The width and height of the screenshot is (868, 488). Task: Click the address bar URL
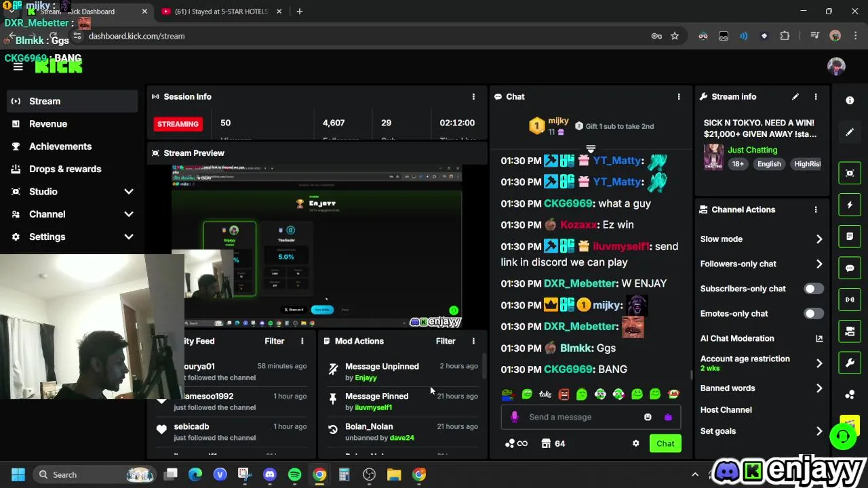pos(136,36)
